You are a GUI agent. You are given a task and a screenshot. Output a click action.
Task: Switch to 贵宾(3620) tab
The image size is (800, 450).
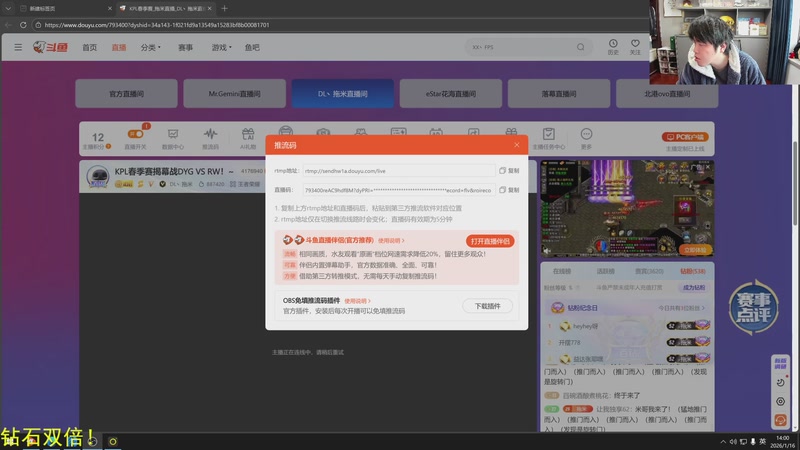tap(649, 271)
